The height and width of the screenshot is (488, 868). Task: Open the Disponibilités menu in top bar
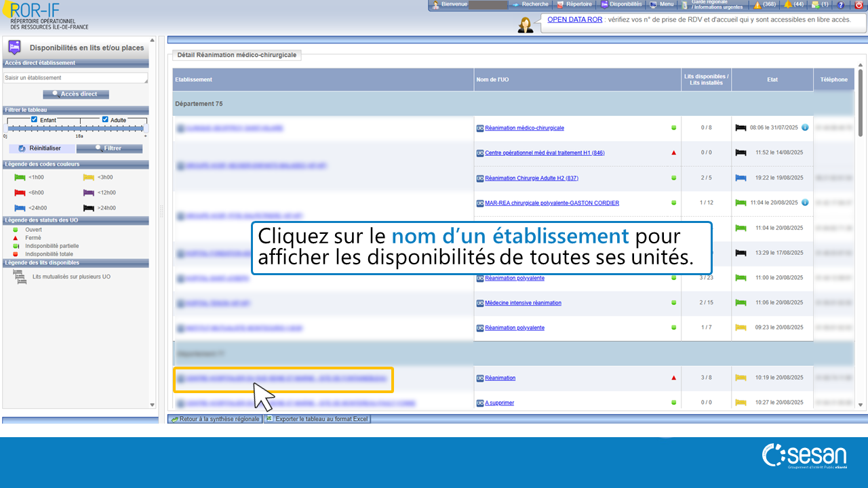click(x=621, y=5)
